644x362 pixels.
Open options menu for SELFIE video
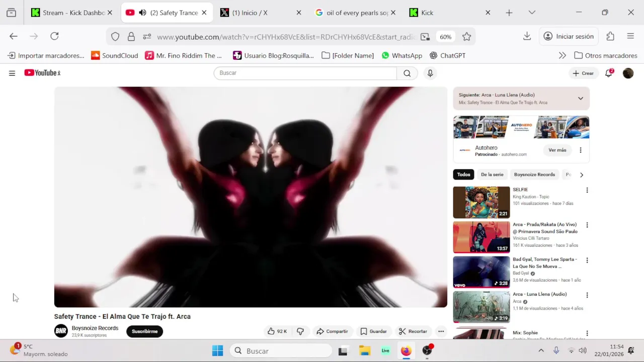(x=587, y=190)
